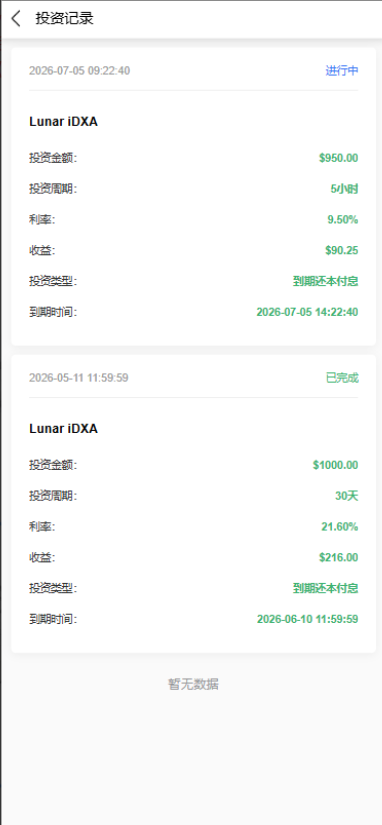Select the 已完成 status label
Viewport: 382px width, 825px height.
(342, 378)
